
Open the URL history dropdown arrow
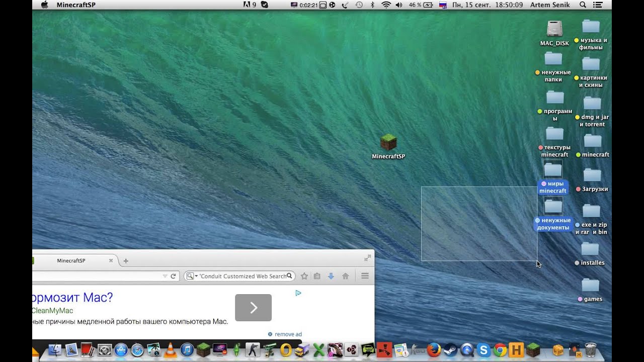pos(165,276)
